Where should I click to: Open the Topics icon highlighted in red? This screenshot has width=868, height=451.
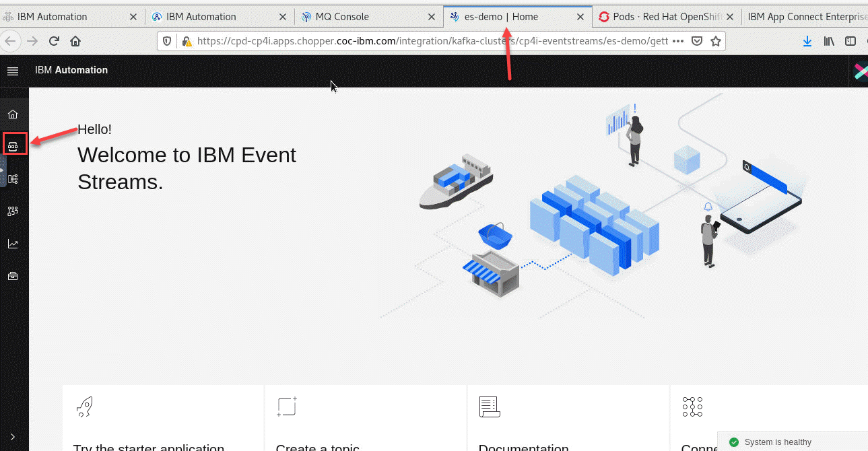point(13,145)
